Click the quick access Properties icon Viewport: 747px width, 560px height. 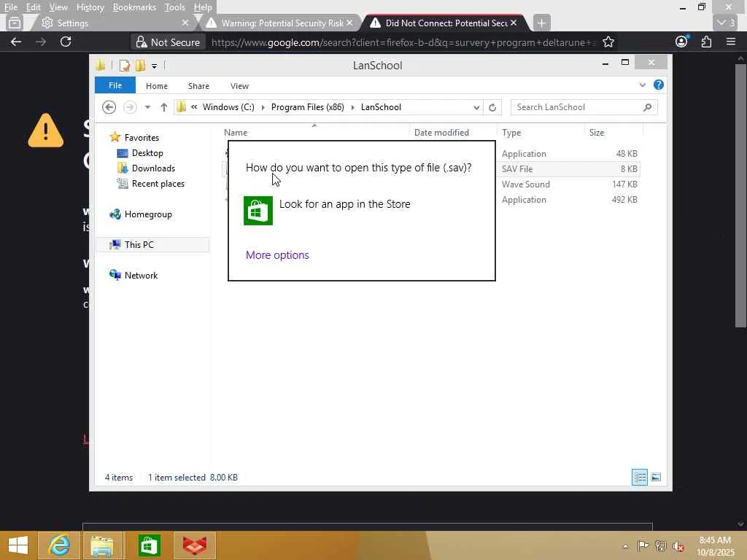(124, 65)
